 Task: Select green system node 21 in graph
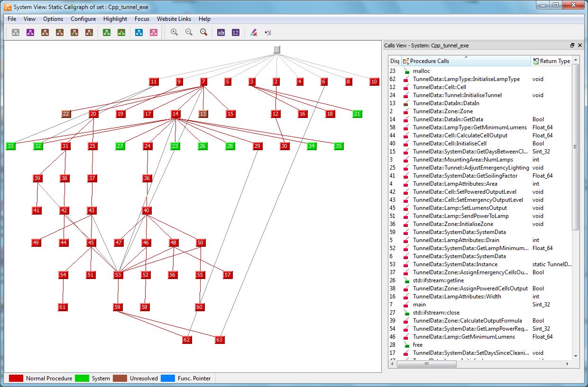point(357,114)
